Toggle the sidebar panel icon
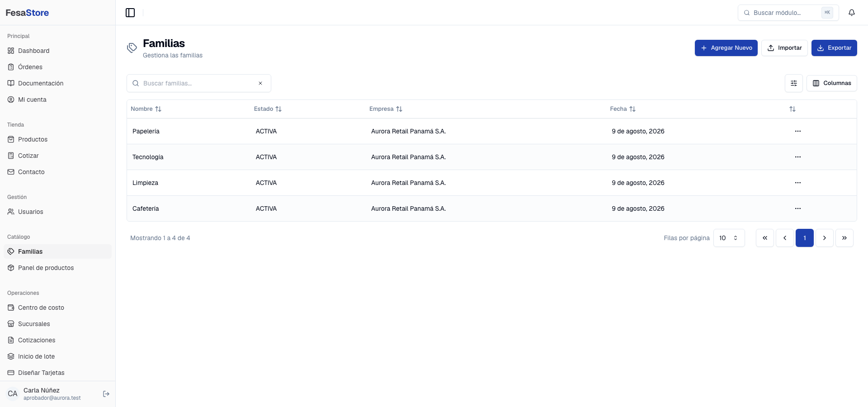This screenshot has height=407, width=868. coord(130,13)
